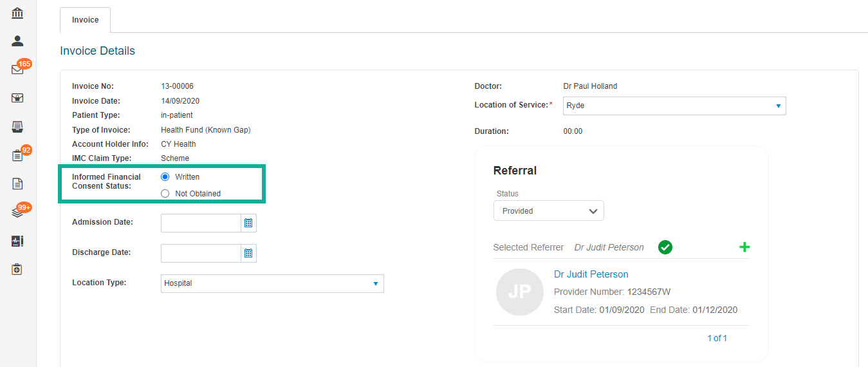Select the Written consent radio button
The height and width of the screenshot is (367, 868).
[x=165, y=176]
